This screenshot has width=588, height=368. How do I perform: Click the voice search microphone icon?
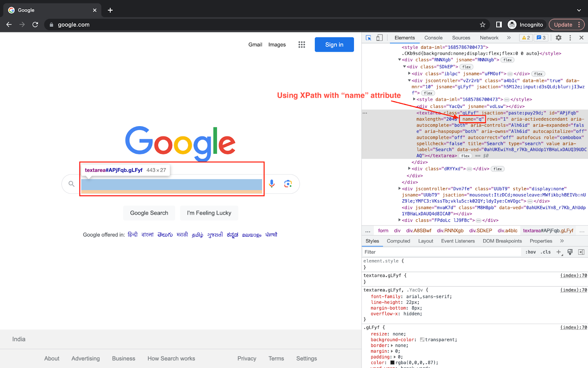[x=272, y=184]
